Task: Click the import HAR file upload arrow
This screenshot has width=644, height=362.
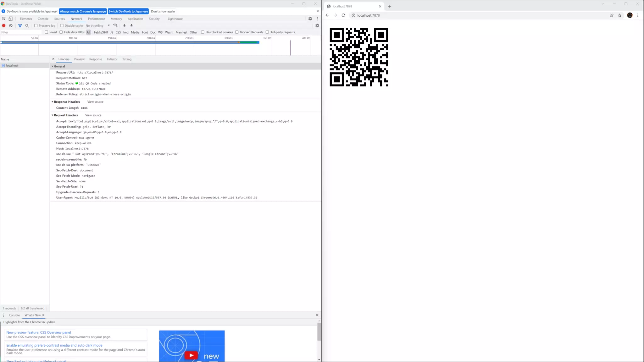Action: (124, 25)
